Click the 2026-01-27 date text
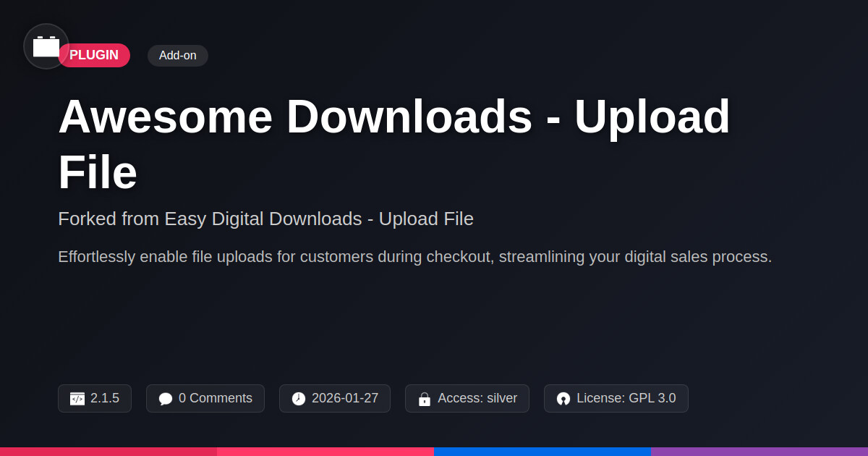Image resolution: width=868 pixels, height=456 pixels. 345,398
